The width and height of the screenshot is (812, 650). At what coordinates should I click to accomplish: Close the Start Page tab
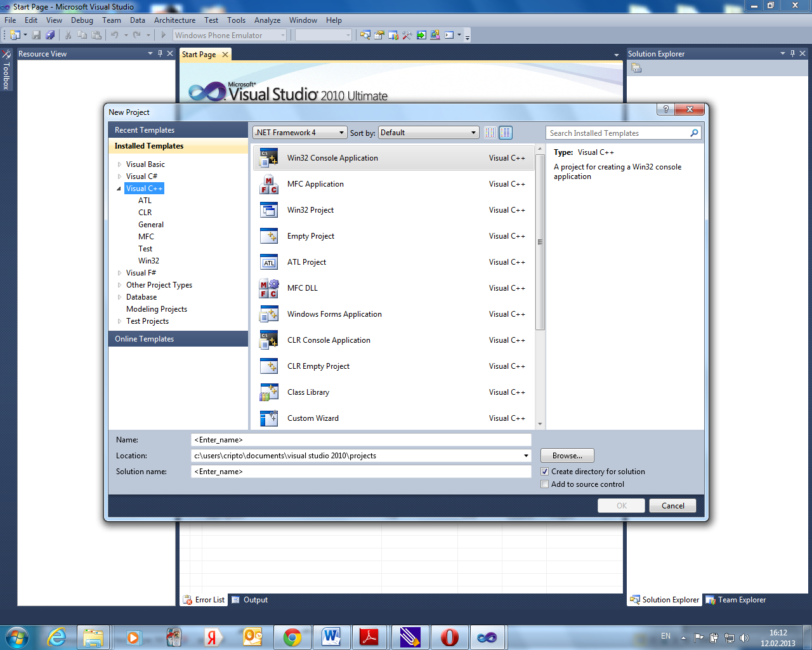tap(225, 55)
